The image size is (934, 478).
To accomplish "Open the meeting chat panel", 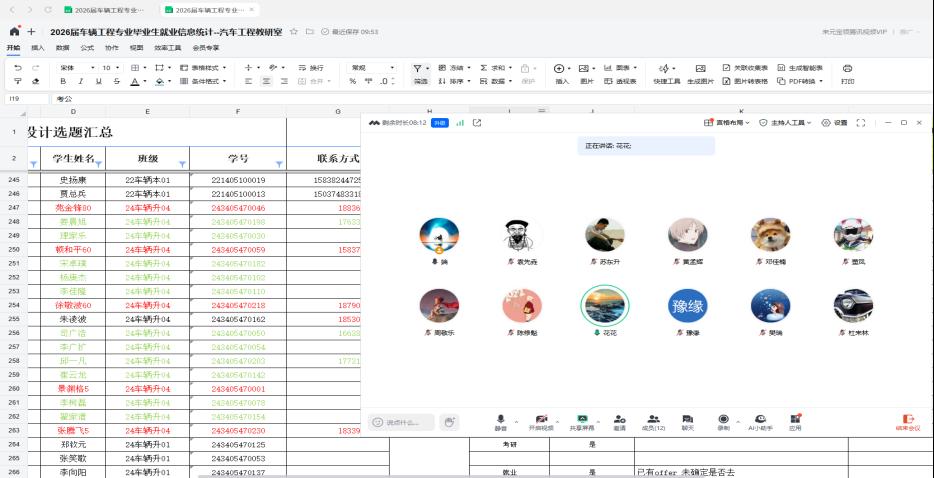I will [687, 420].
